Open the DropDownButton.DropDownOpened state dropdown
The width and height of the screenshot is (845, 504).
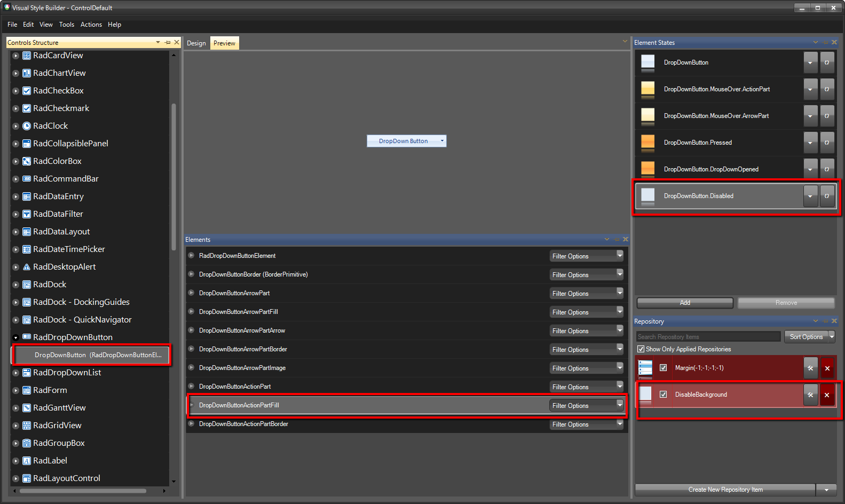(x=810, y=169)
